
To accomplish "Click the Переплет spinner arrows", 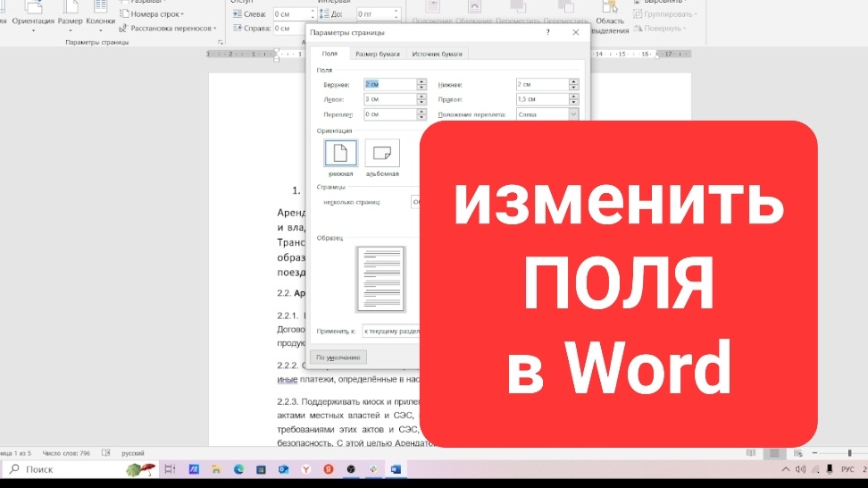I will [x=421, y=114].
